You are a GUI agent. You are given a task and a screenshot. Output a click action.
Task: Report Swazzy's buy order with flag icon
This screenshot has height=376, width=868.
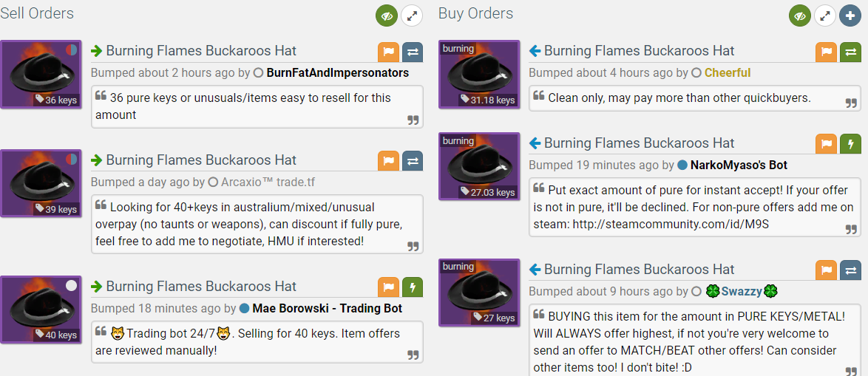(x=826, y=270)
